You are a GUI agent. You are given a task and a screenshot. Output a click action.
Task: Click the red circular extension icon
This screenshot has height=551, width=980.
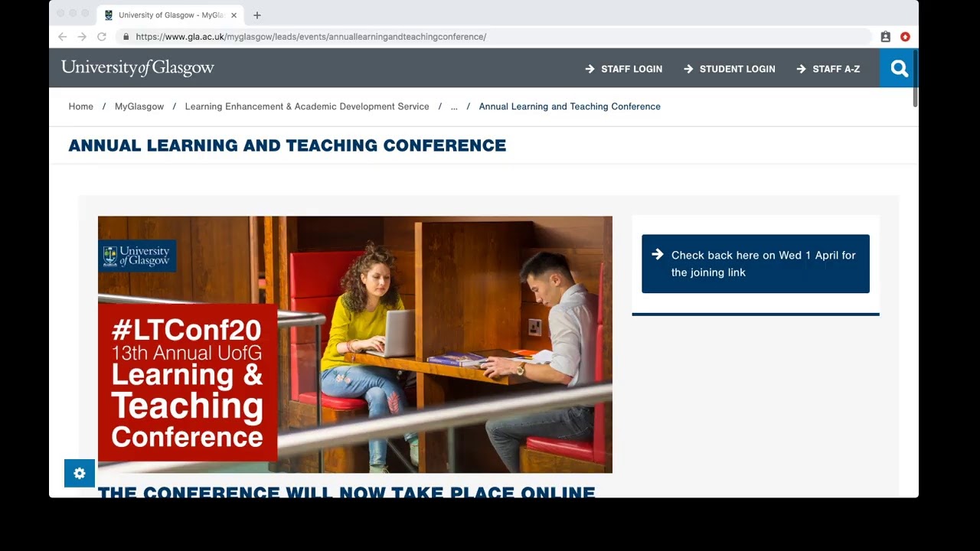pos(905,37)
